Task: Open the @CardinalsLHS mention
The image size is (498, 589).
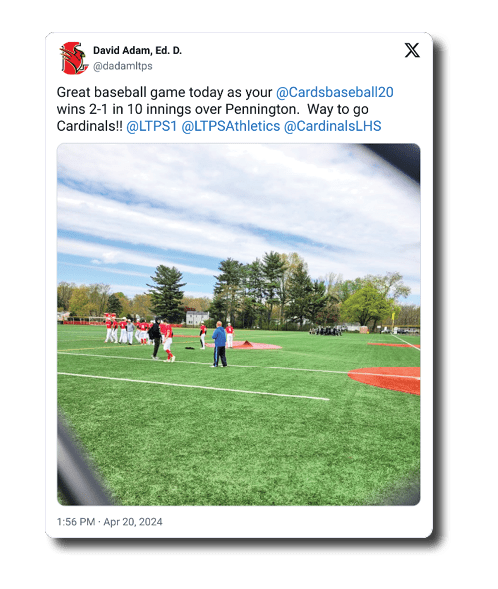Action: 332,126
